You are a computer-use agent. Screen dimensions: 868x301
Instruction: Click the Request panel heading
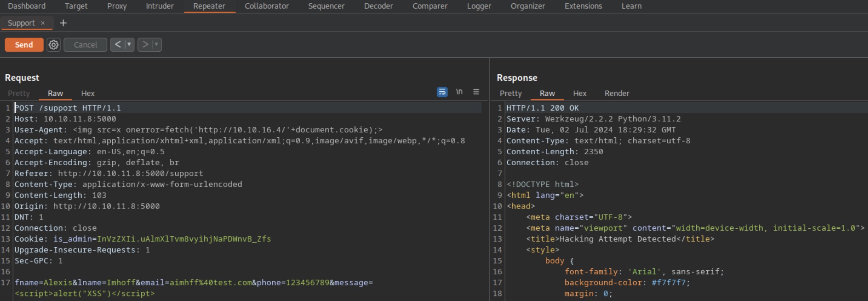[x=22, y=78]
